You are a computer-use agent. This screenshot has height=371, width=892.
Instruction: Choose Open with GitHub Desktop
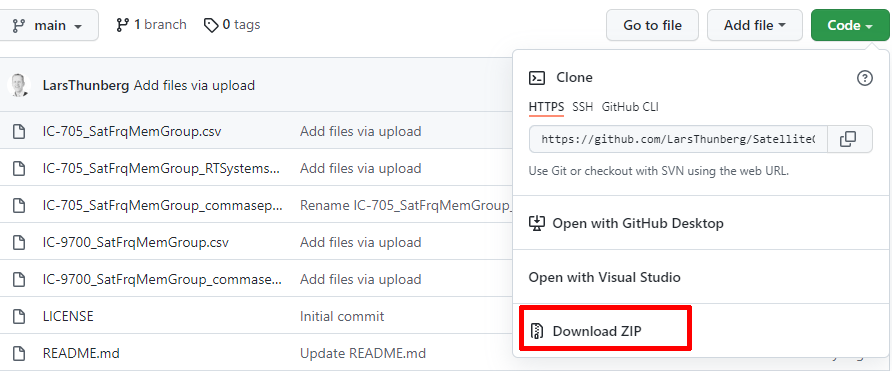click(x=701, y=223)
